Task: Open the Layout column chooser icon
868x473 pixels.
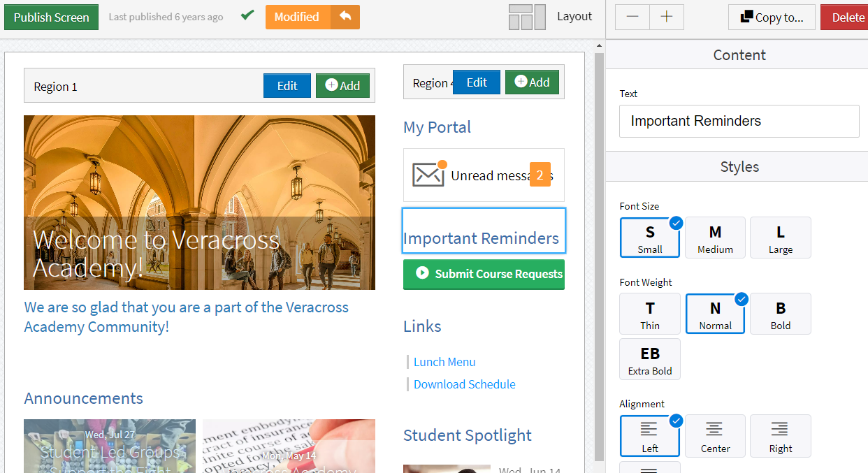Action: point(527,17)
